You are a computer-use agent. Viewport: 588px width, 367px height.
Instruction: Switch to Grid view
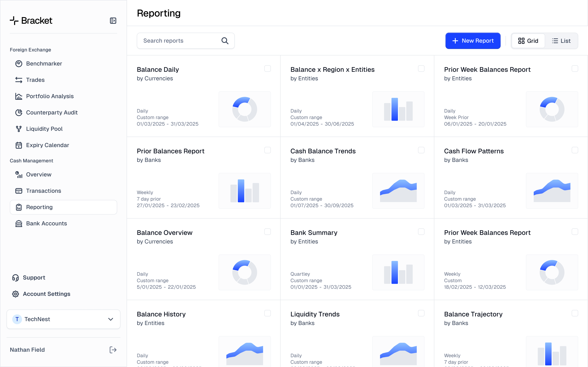tap(528, 41)
